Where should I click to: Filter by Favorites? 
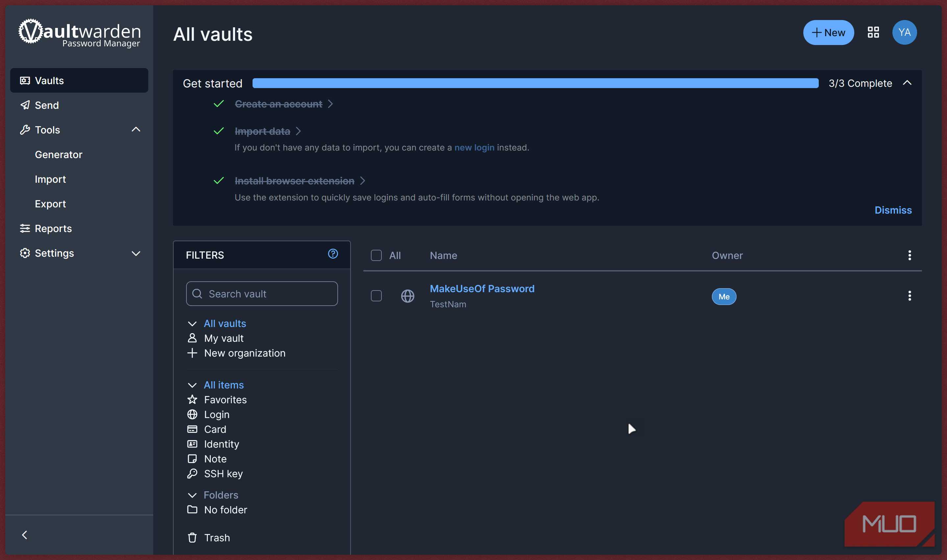225,400
